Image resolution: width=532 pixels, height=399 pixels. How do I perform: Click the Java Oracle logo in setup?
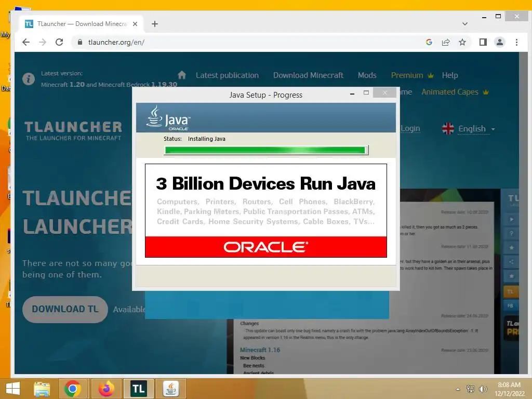coord(168,118)
